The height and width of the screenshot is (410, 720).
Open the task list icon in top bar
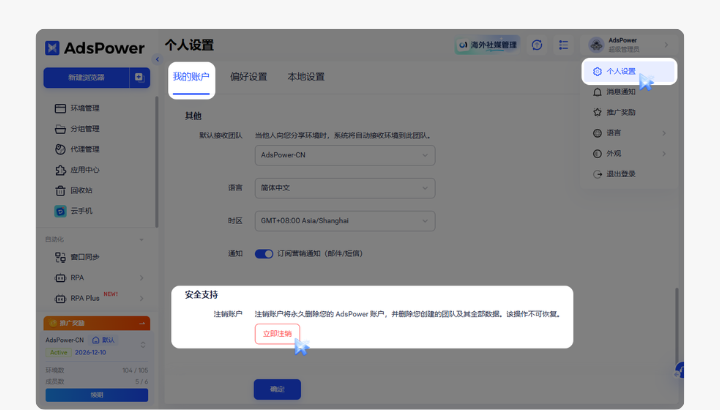click(x=563, y=45)
